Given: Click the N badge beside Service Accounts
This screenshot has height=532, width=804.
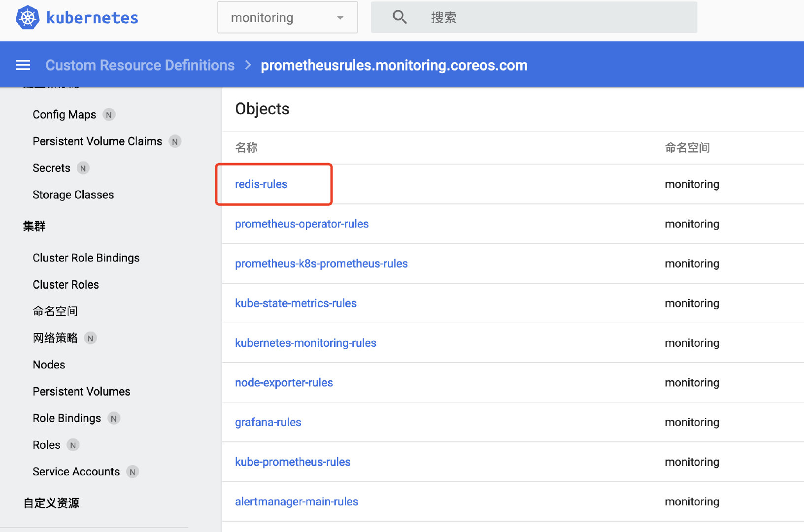Looking at the screenshot, I should (x=132, y=471).
